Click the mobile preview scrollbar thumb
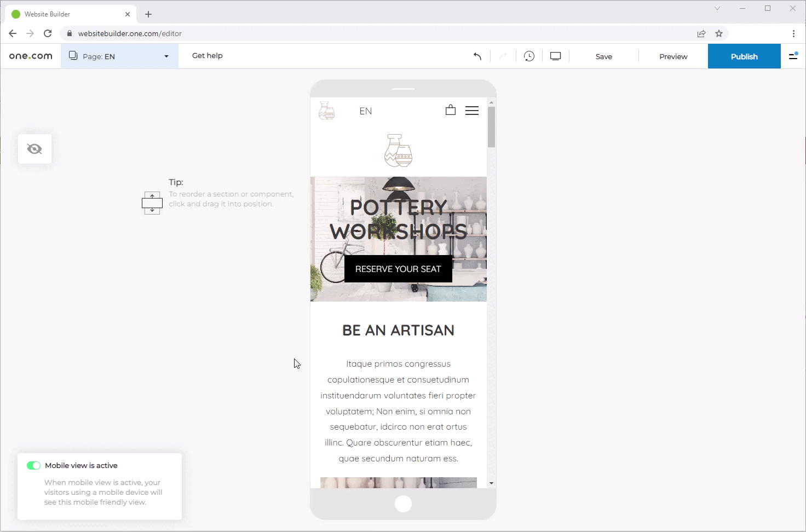This screenshot has height=532, width=806. [x=491, y=127]
